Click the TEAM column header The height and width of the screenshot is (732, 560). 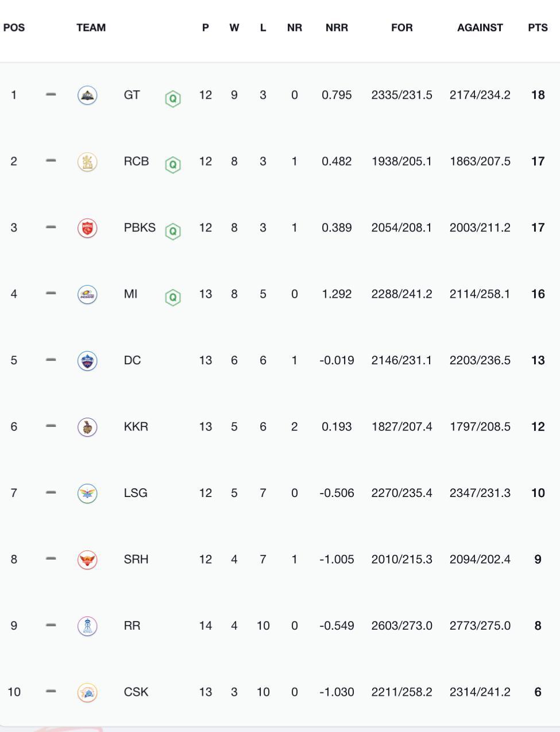click(91, 28)
